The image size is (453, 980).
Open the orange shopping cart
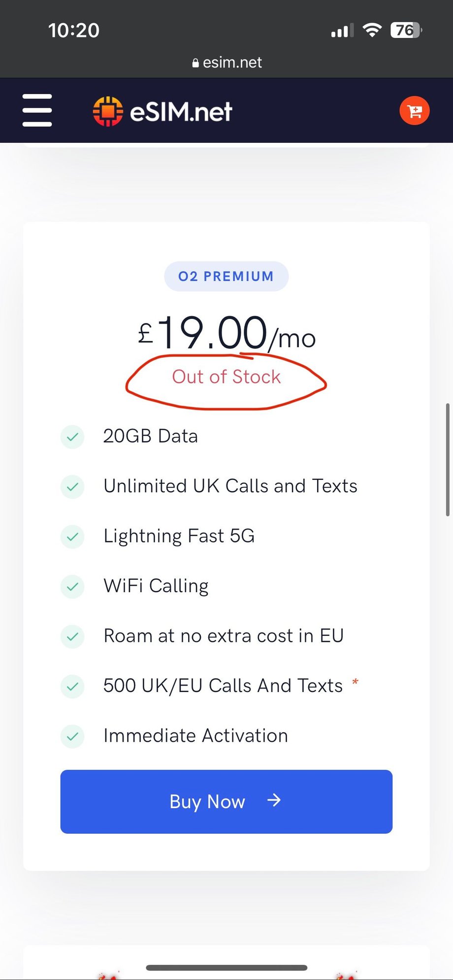[x=414, y=111]
